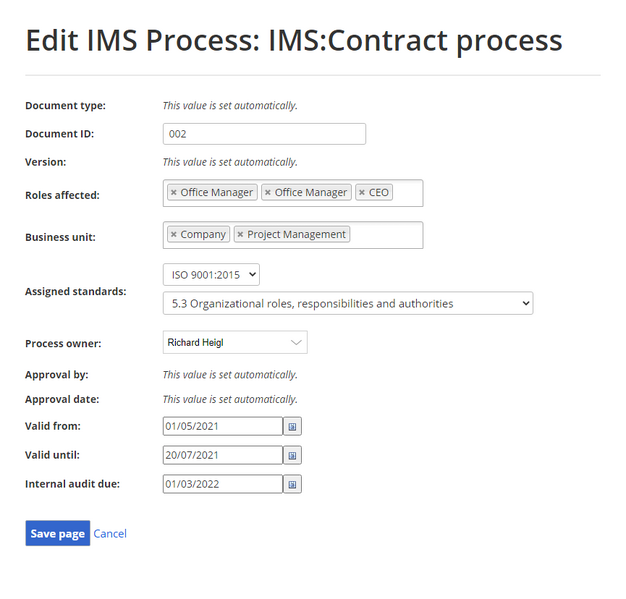Remove the Project Management tag
Screen dimensions: 626x599
point(240,234)
